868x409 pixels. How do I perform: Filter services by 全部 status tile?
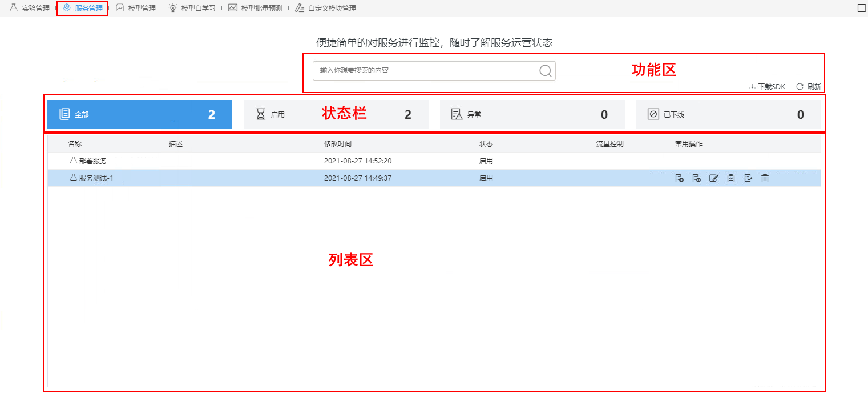tap(140, 114)
